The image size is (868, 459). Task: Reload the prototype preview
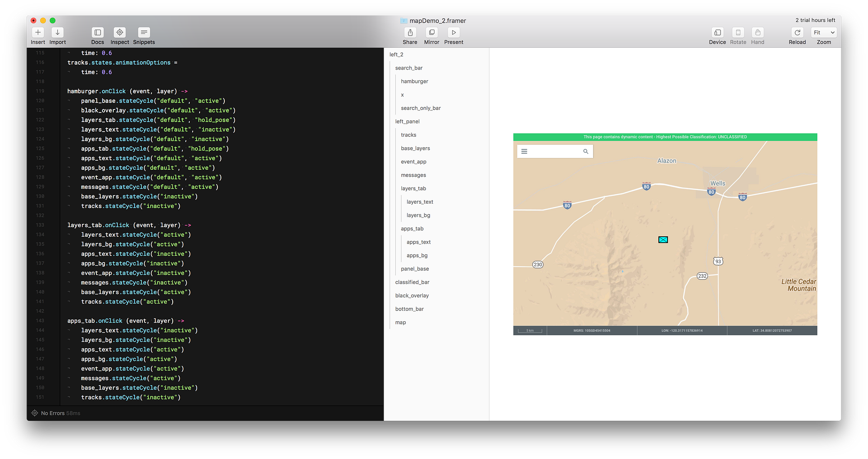pos(797,33)
